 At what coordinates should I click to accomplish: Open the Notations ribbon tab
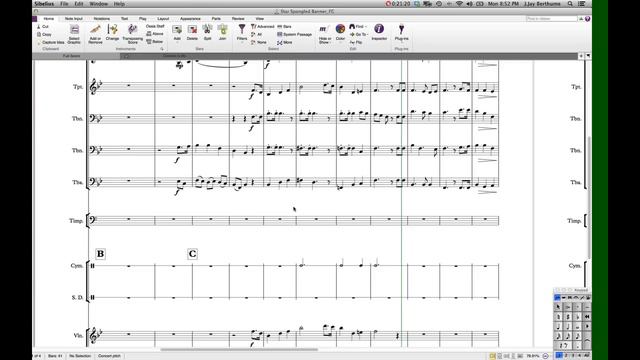coord(102,19)
